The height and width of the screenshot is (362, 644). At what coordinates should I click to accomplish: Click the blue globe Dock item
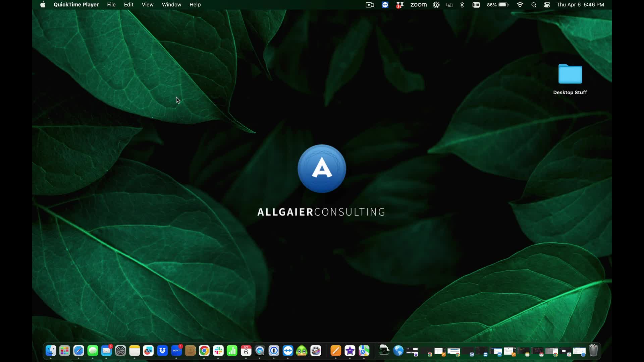tap(398, 351)
